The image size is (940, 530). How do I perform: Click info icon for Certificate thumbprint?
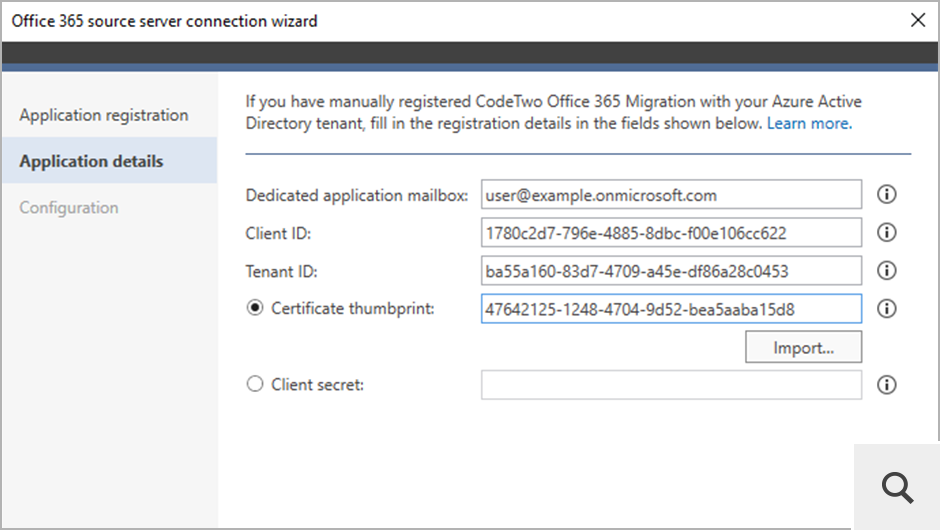887,309
